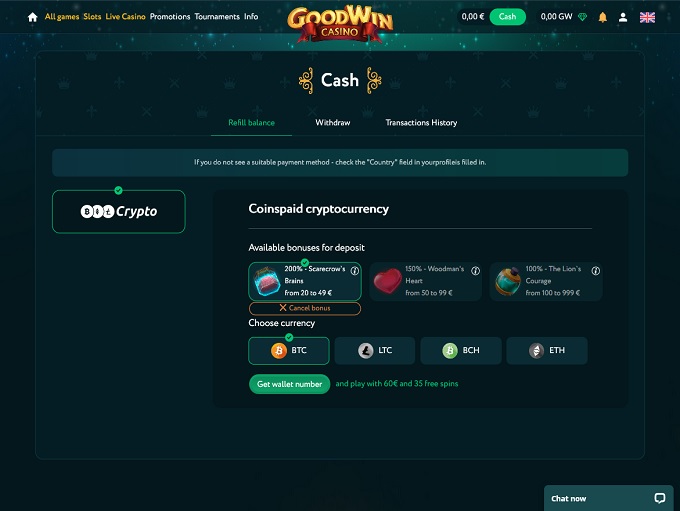Switch to the Withdraw tab
The width and height of the screenshot is (680, 511).
pos(333,123)
